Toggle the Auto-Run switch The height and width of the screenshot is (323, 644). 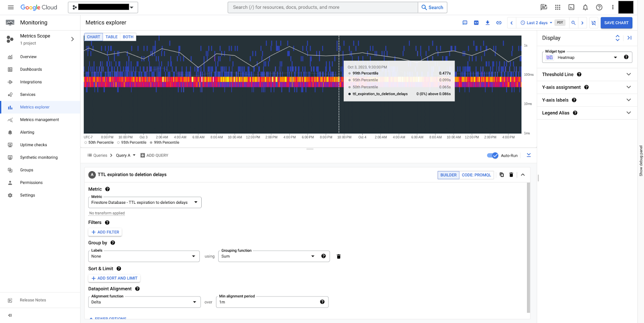[493, 155]
